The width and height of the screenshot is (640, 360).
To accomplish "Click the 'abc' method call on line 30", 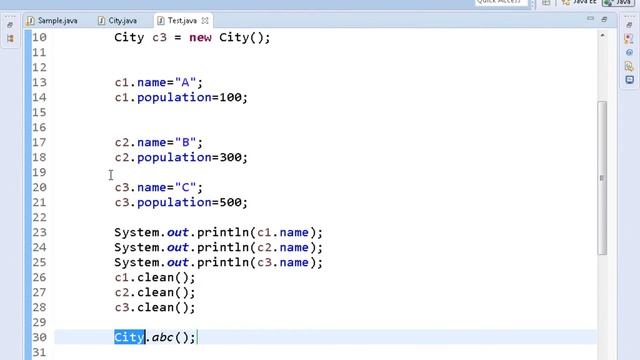I will [x=162, y=337].
